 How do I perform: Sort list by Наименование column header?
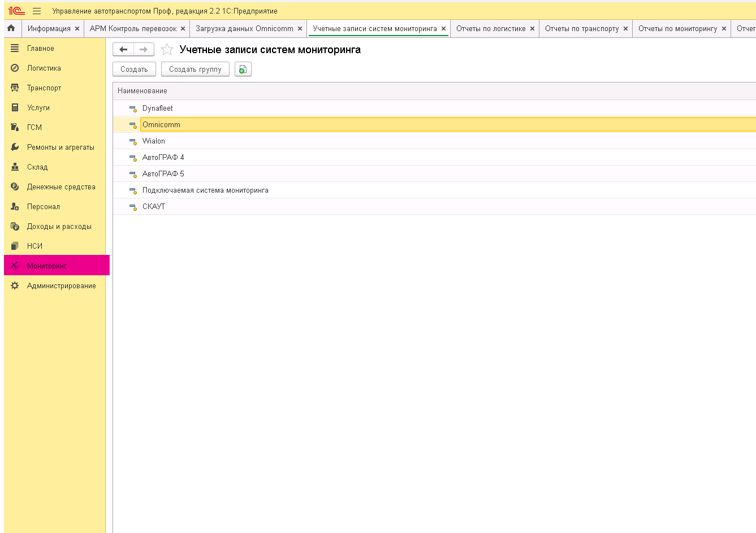[x=142, y=91]
